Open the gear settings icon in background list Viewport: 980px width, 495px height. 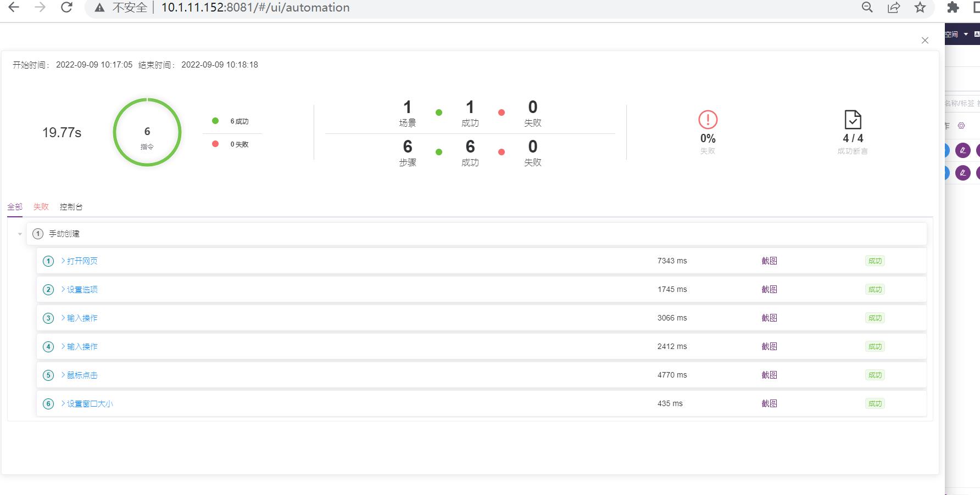click(961, 126)
